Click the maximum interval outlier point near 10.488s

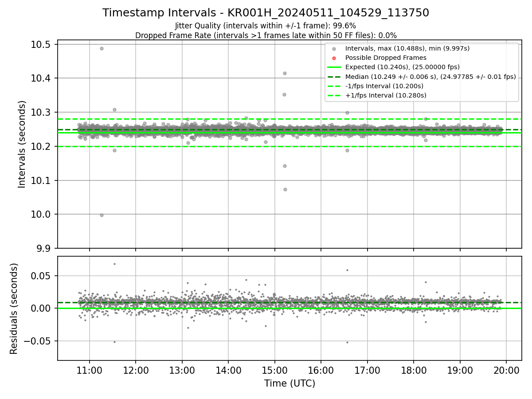point(102,48)
